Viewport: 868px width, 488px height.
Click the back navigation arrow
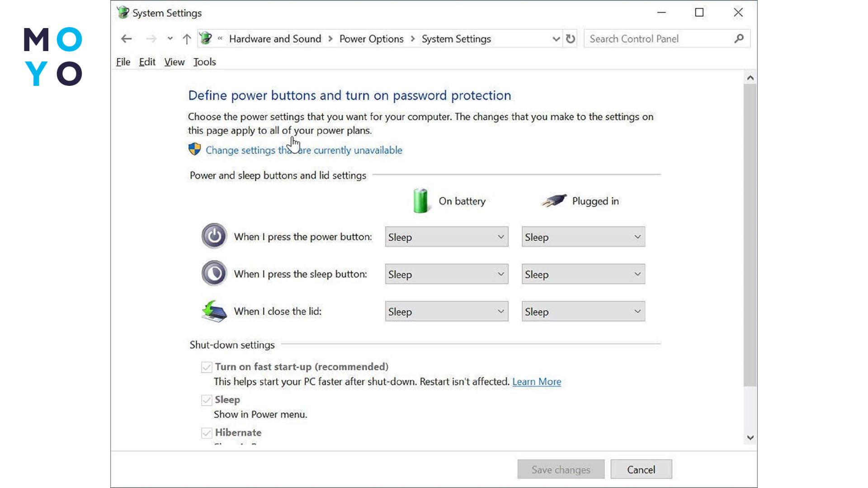(x=127, y=39)
